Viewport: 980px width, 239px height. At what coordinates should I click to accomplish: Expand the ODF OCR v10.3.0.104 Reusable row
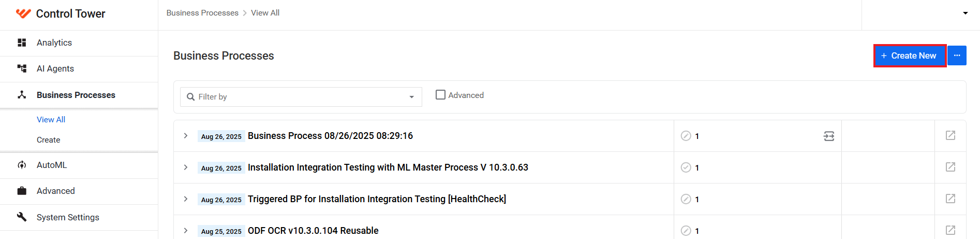click(186, 231)
